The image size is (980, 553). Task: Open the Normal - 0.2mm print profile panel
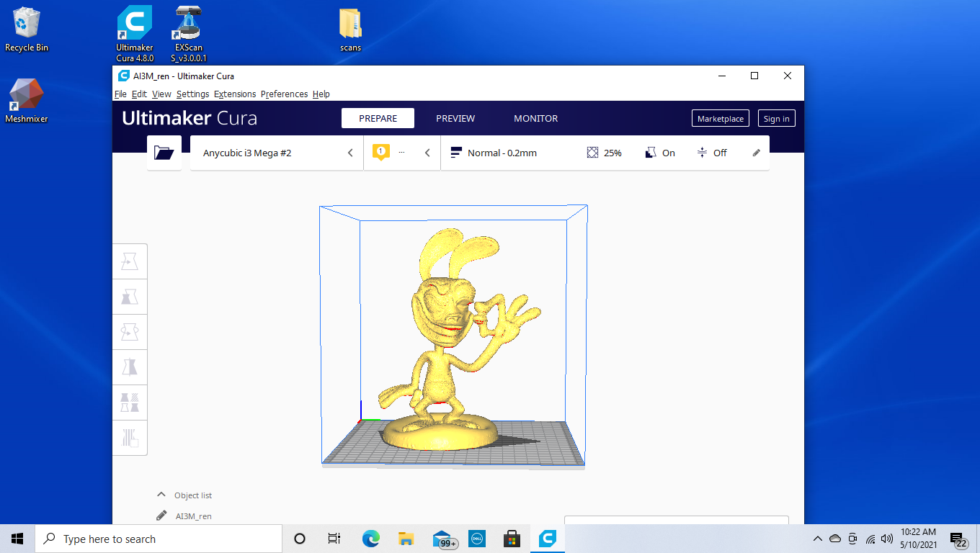[x=605, y=153]
